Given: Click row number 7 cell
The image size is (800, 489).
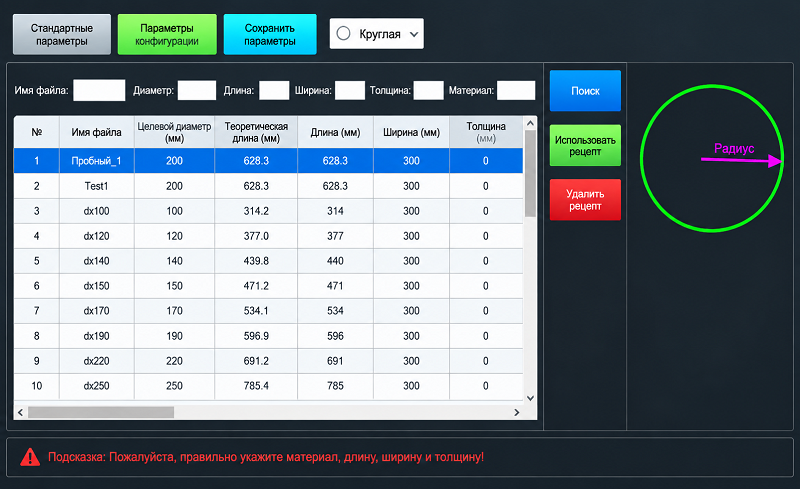Looking at the screenshot, I should (x=37, y=311).
